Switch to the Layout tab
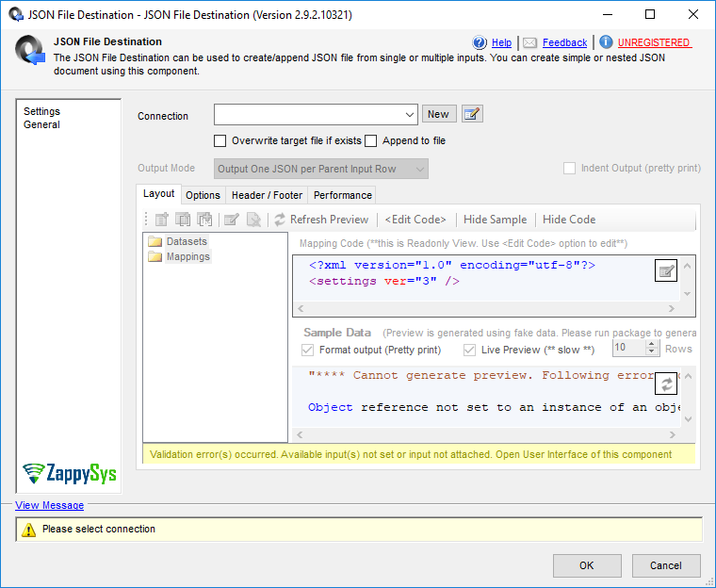Viewport: 716px width, 588px height. [x=159, y=194]
